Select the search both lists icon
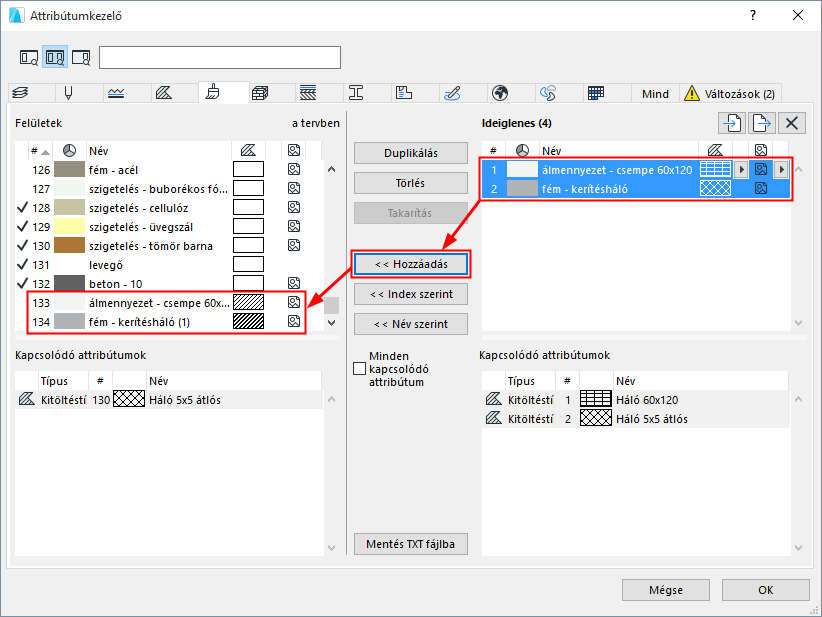This screenshot has width=822, height=617. tap(55, 57)
